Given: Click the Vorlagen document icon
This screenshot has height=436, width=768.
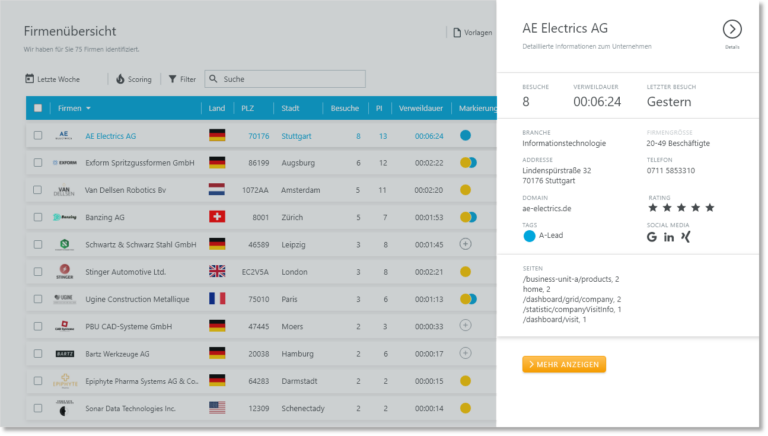Looking at the screenshot, I should click(x=456, y=32).
